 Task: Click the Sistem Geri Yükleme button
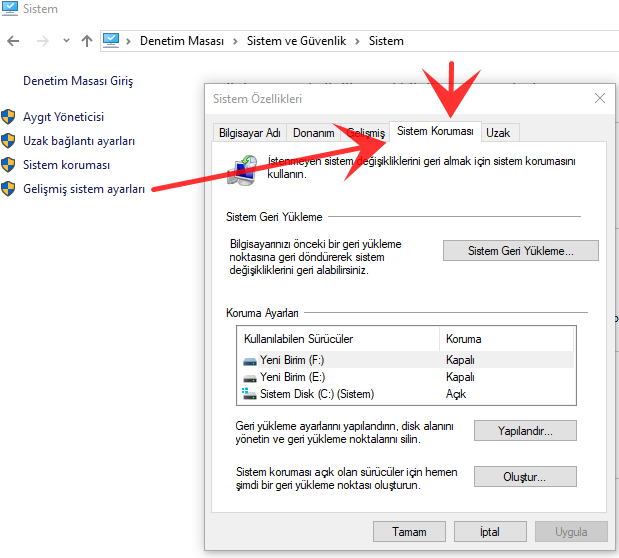pyautogui.click(x=521, y=251)
